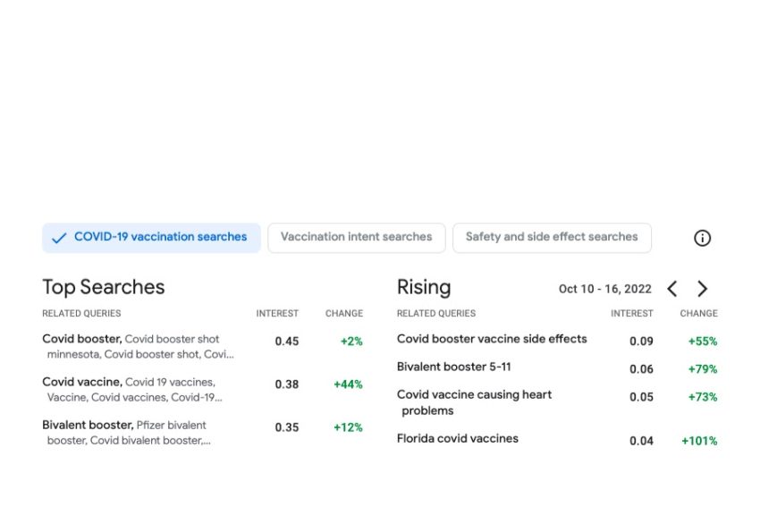
Task: Click the Oct 10 - 16, 2022 date range
Action: 604,289
